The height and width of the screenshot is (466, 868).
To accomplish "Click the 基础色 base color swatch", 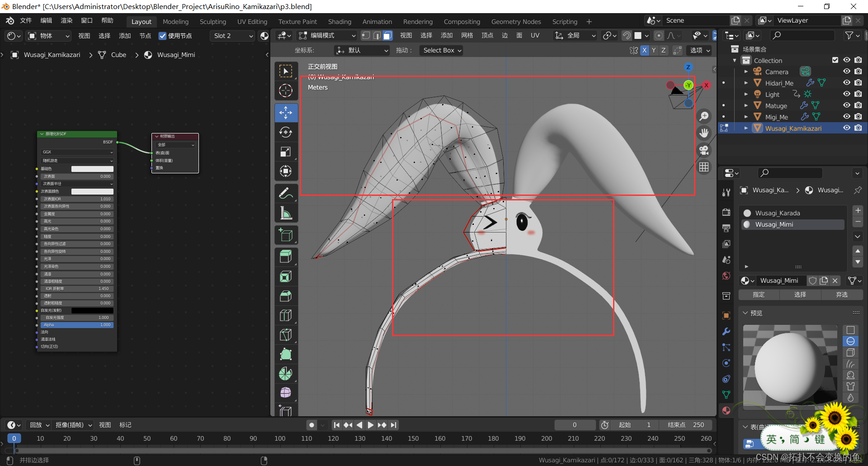I will click(92, 169).
